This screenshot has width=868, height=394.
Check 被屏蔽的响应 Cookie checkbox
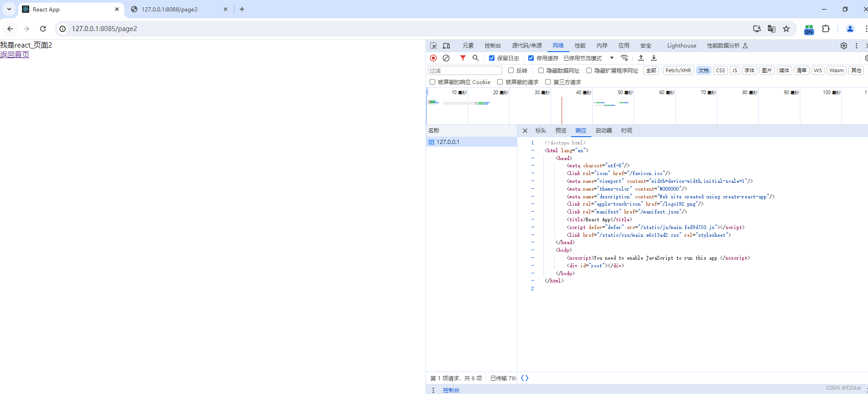[x=432, y=82]
